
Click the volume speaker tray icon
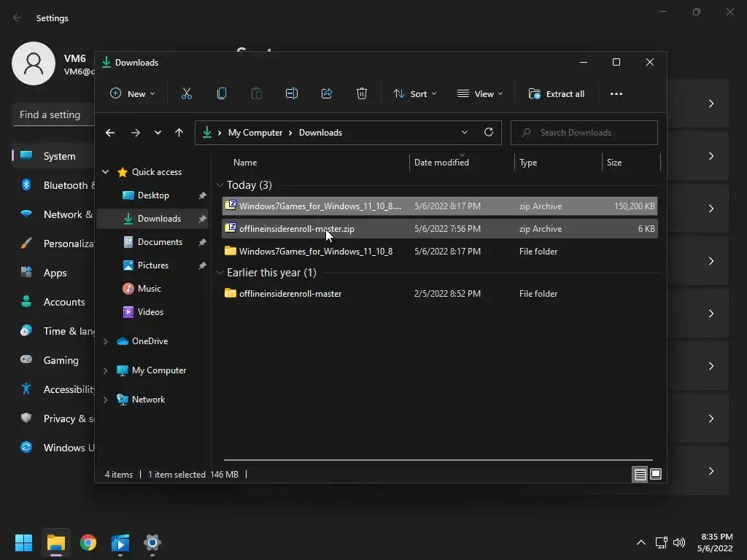679,542
